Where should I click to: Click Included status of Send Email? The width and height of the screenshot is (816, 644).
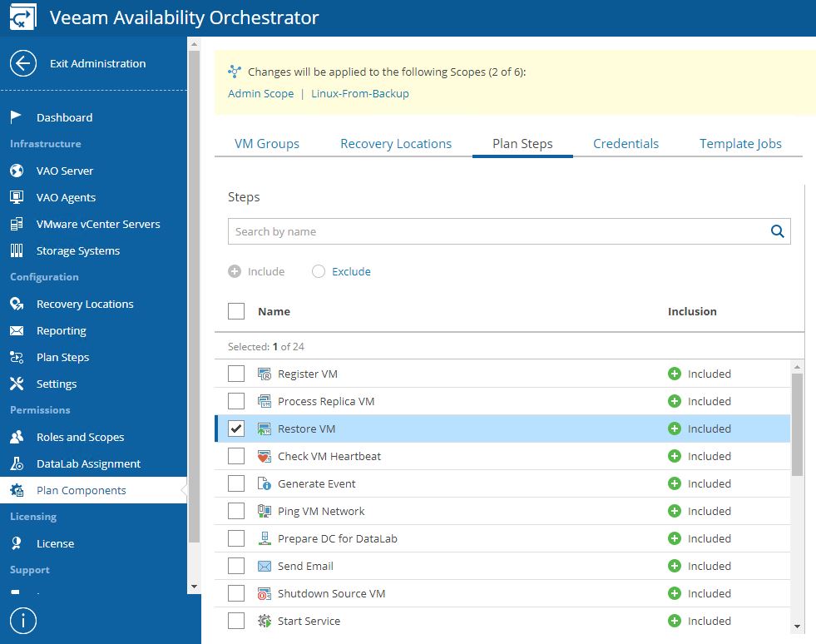700,566
